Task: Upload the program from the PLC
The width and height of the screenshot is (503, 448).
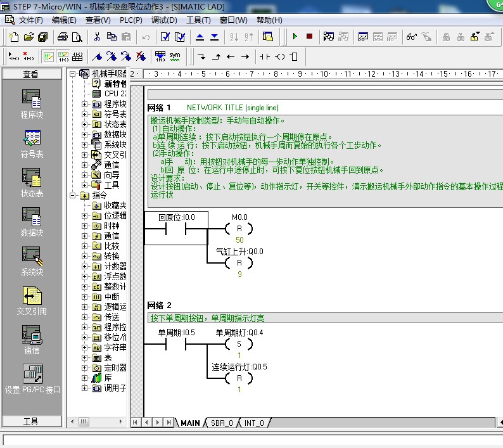Action: 200,37
